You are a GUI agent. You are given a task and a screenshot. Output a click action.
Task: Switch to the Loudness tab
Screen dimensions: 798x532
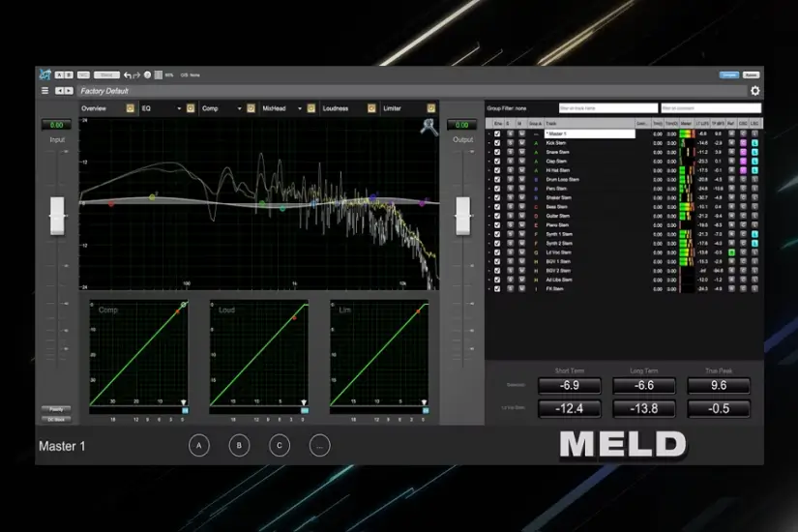coord(336,108)
